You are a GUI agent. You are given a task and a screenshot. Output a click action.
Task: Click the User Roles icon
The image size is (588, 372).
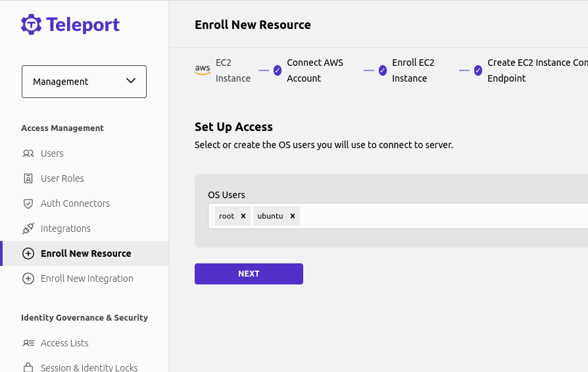28,178
